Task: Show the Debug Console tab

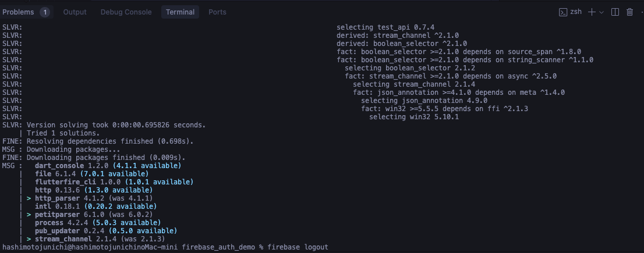Action: (x=126, y=12)
